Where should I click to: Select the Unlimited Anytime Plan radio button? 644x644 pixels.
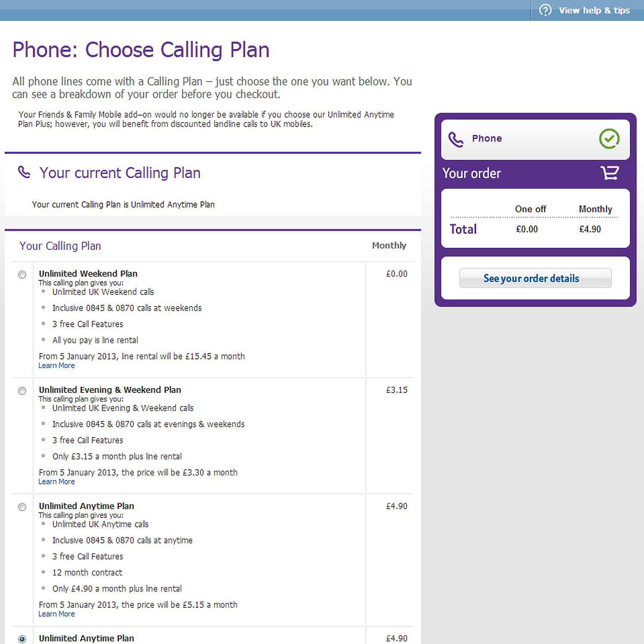point(22,507)
